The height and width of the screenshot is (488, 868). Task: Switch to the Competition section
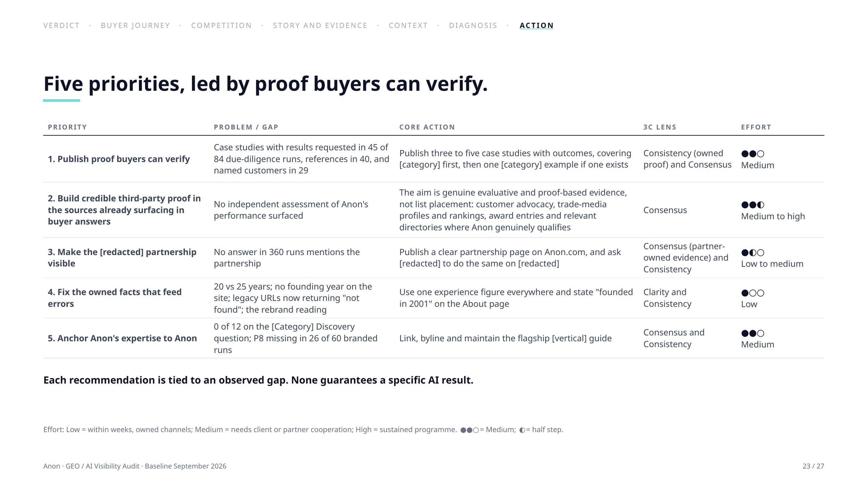tap(222, 25)
